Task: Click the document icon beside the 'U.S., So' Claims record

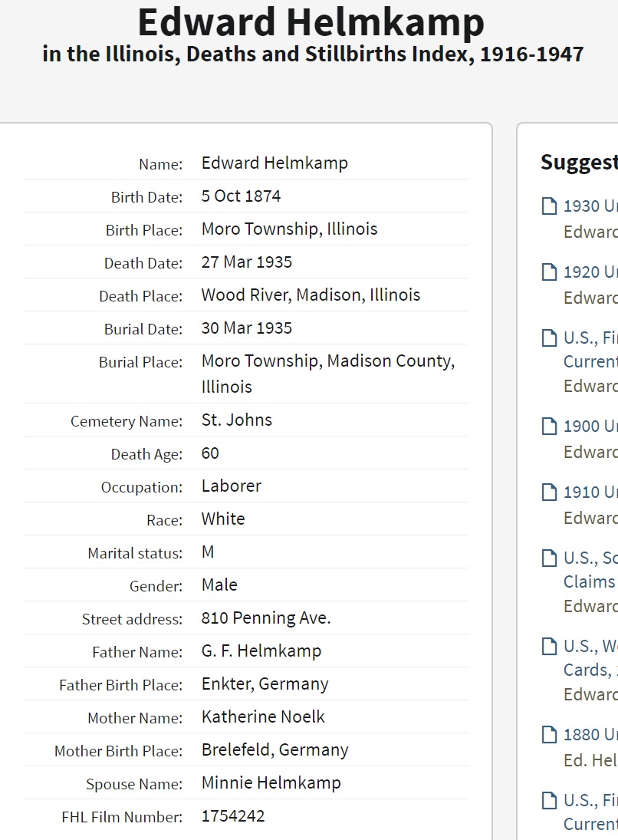Action: pyautogui.click(x=549, y=558)
